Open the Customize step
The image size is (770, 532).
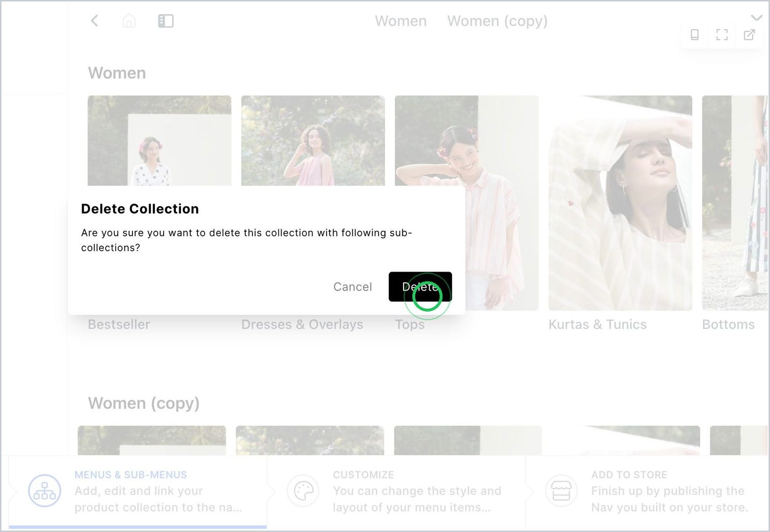[396, 491]
